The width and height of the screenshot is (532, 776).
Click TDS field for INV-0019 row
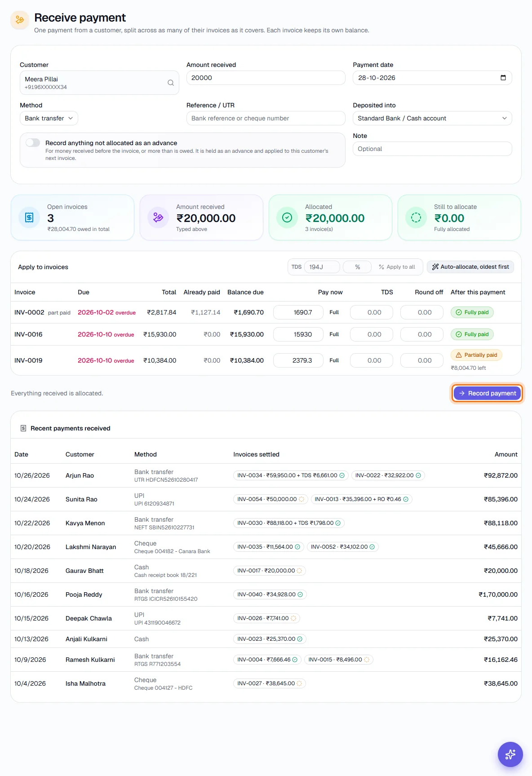click(x=372, y=360)
